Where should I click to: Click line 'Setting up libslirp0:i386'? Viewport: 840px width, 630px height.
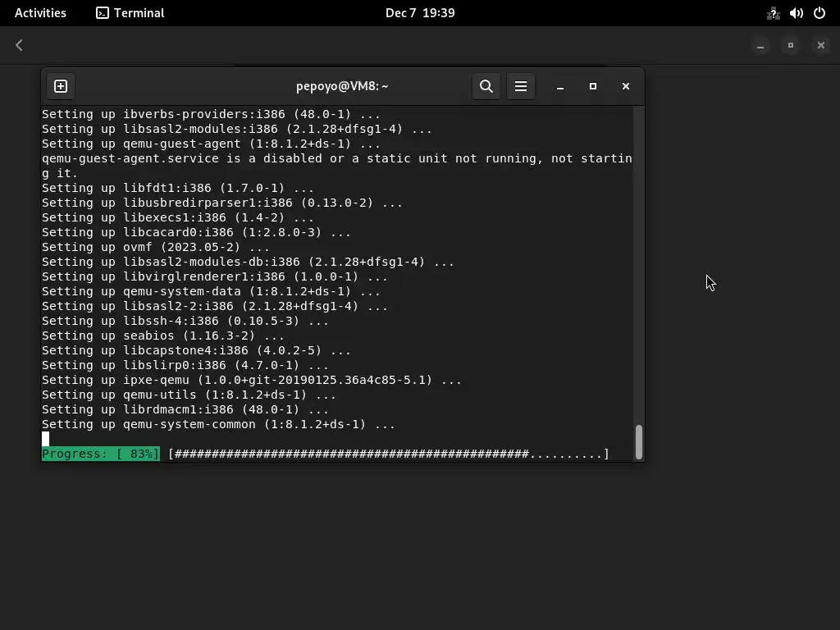click(185, 365)
